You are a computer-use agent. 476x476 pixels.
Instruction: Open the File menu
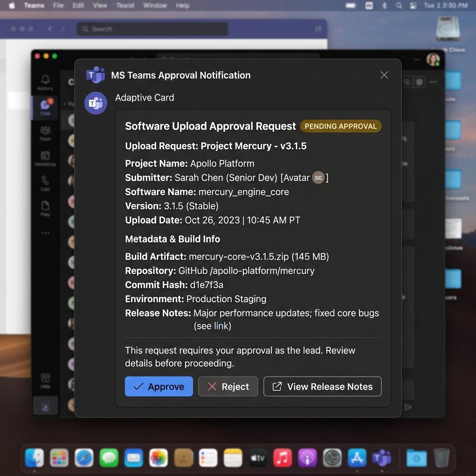click(x=58, y=6)
